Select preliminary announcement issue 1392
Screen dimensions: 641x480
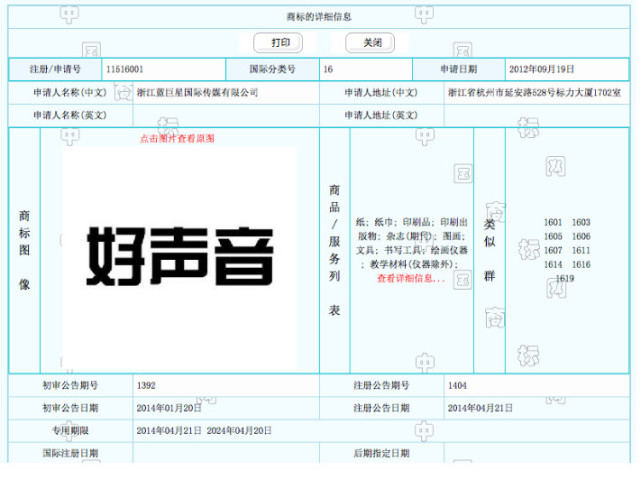coord(146,386)
